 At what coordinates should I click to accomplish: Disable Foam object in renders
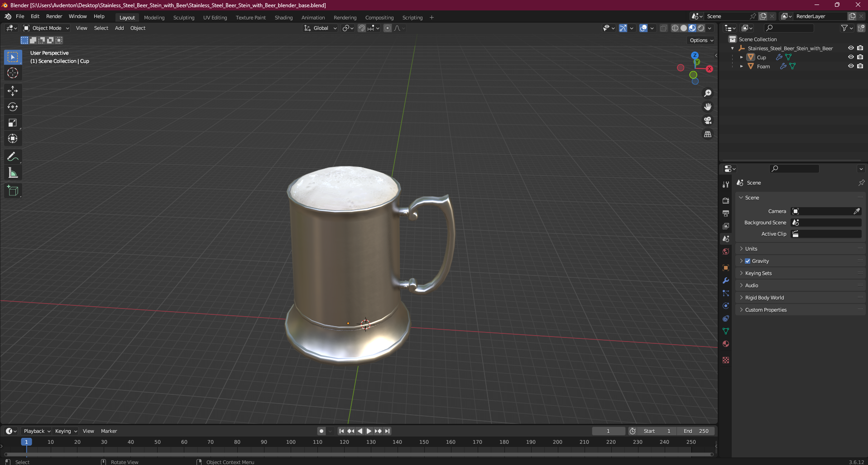point(860,66)
